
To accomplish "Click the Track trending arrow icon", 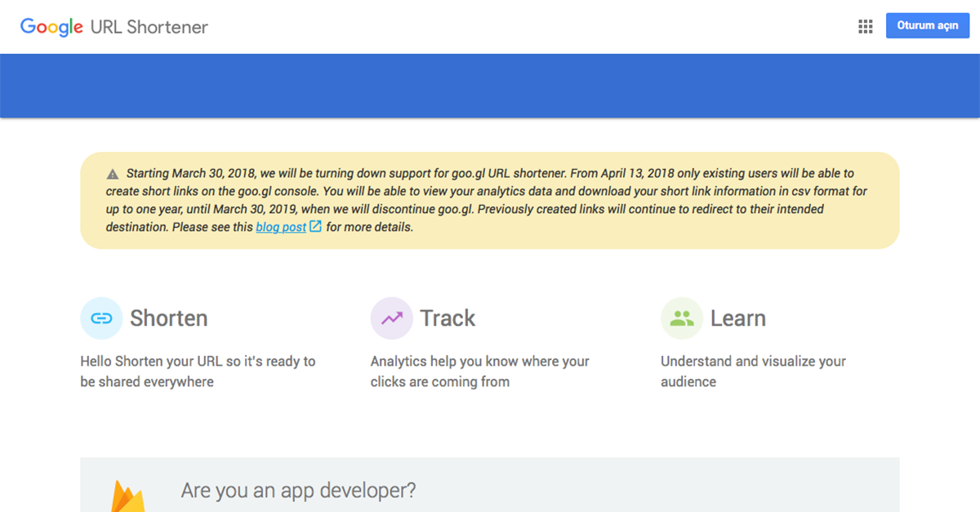I will pos(392,318).
